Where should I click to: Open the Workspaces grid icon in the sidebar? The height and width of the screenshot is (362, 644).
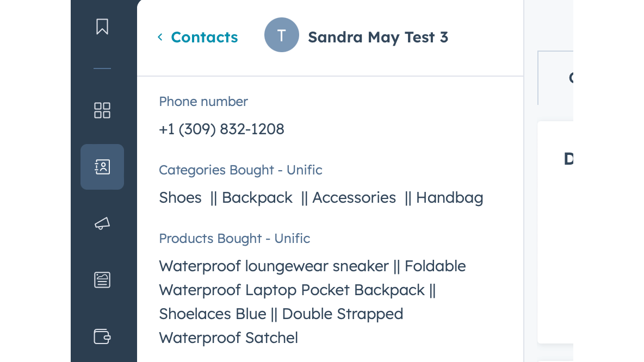(102, 110)
